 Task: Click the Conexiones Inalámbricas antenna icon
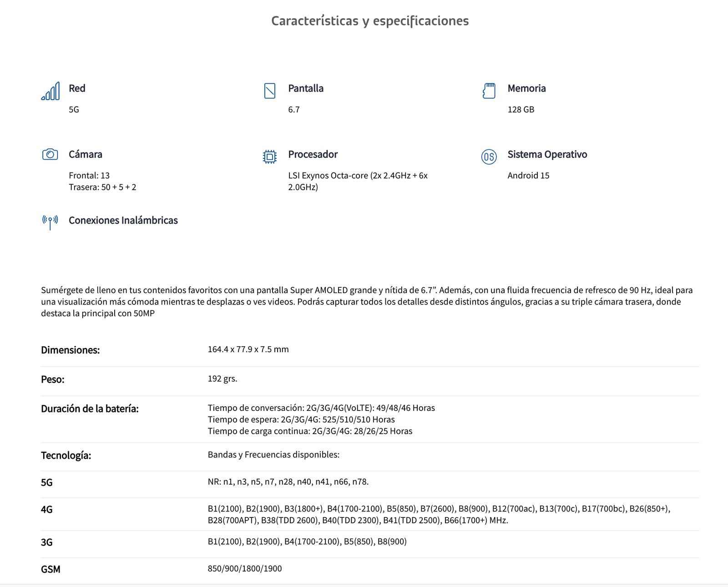click(50, 222)
